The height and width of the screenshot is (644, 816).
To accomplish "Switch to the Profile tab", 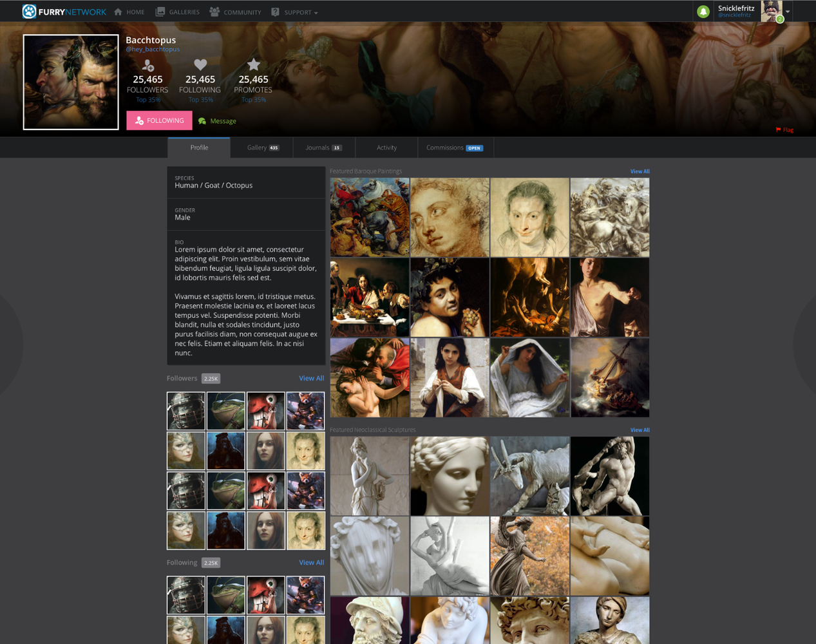I will [199, 147].
